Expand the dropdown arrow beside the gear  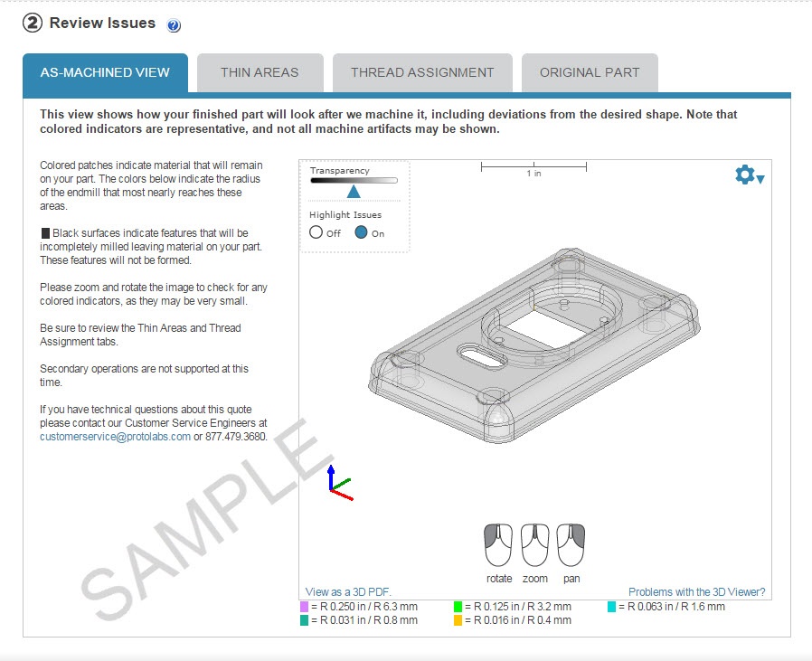pyautogui.click(x=760, y=179)
